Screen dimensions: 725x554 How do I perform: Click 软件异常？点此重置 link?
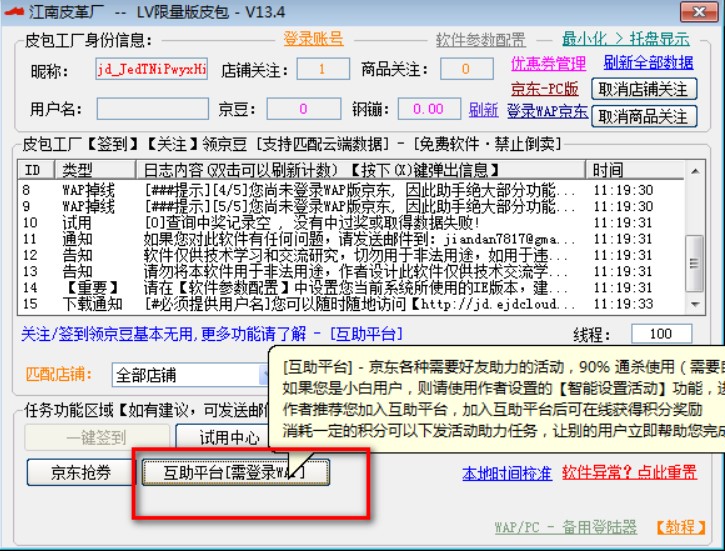click(629, 472)
